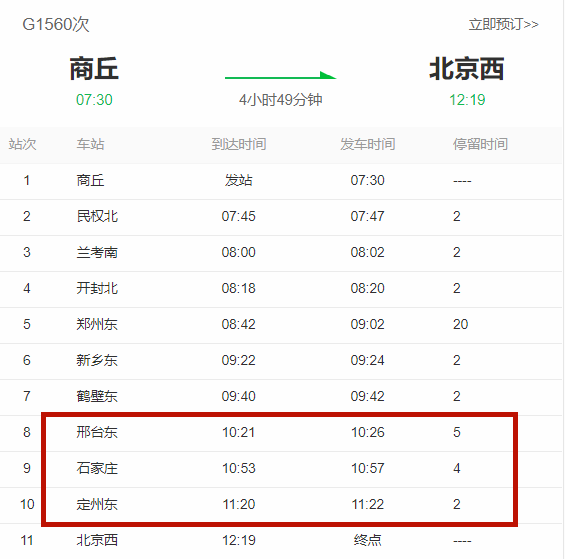Click the 停留时间 column header
Image resolution: width=566 pixels, height=559 pixels.
point(480,144)
